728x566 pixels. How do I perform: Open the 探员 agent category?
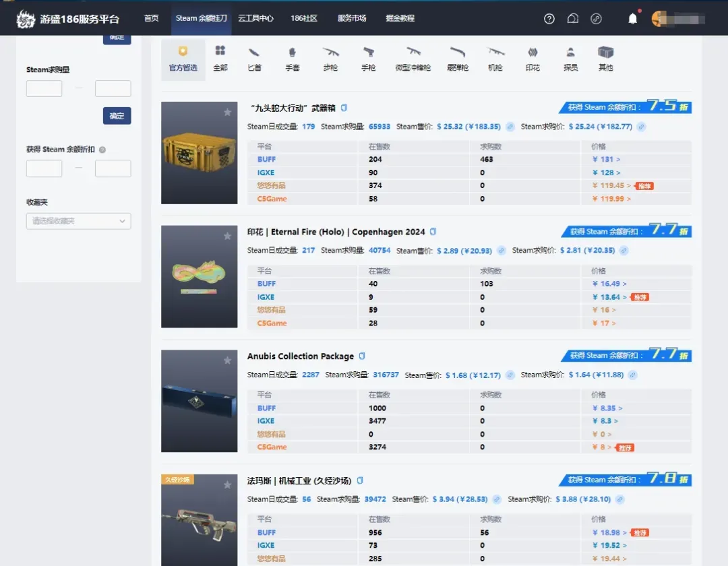[570, 59]
